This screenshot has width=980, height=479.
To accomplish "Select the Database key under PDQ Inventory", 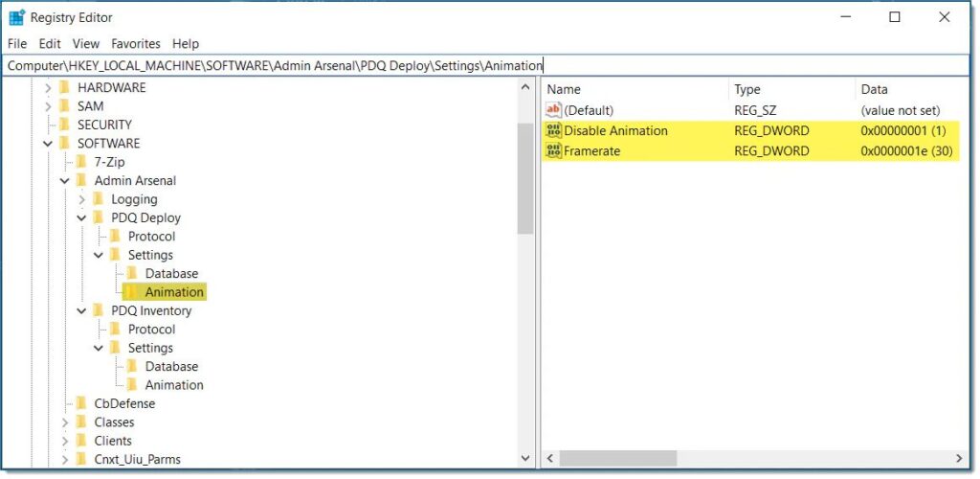I will click(171, 367).
